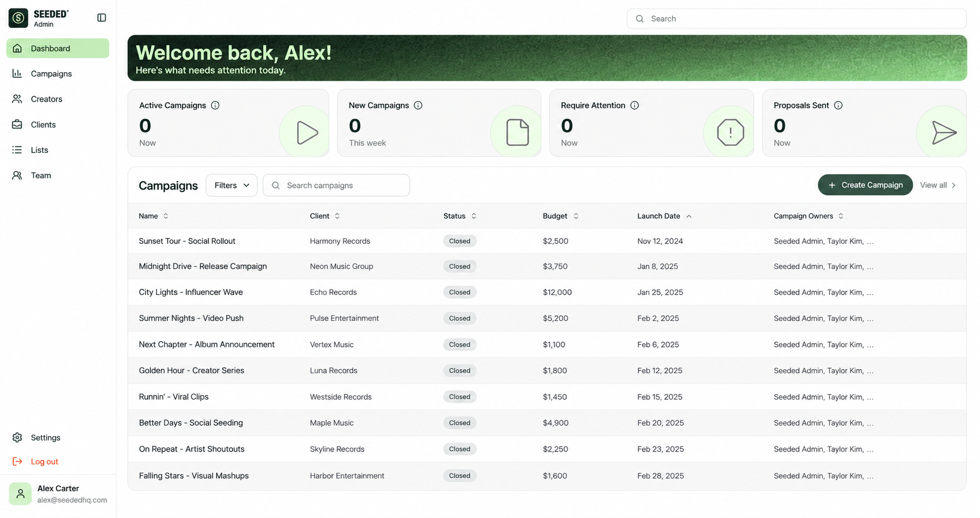980x518 pixels.
Task: Click info icon next to New Campaigns
Action: (418, 105)
